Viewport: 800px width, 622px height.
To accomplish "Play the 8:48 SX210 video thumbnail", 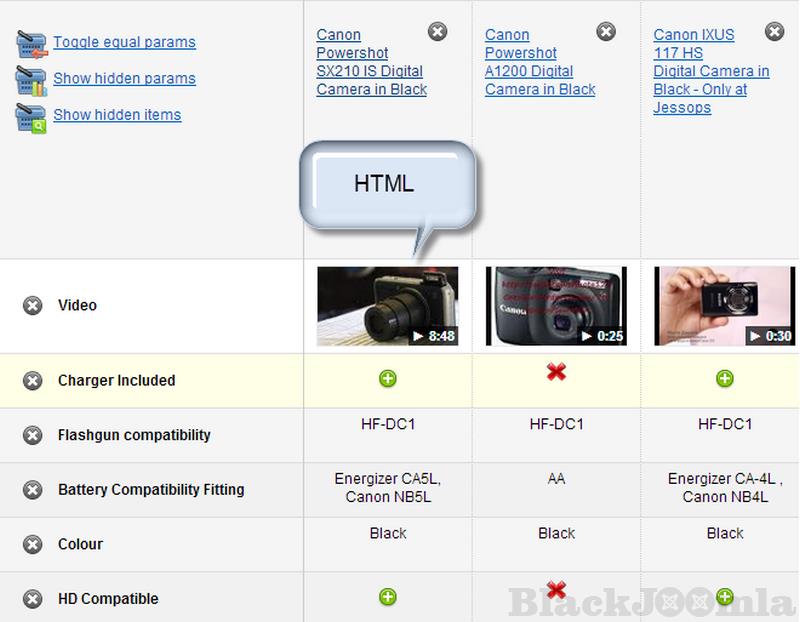I will click(387, 306).
